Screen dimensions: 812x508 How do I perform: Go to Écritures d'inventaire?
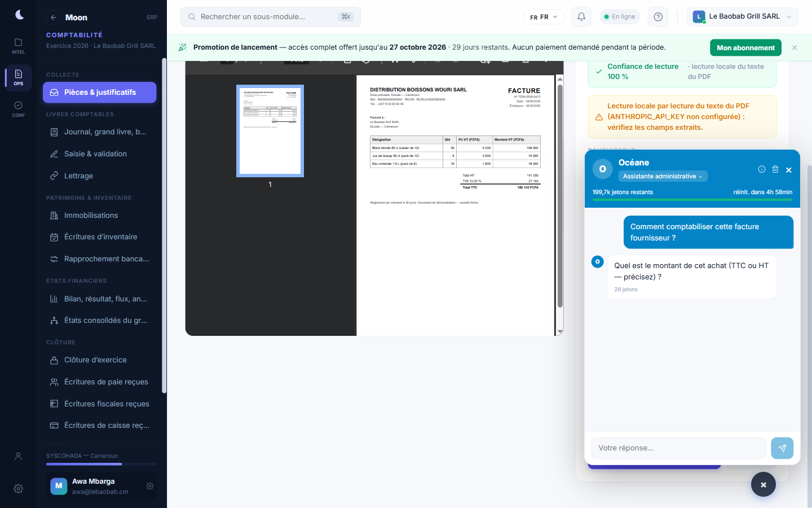100,237
